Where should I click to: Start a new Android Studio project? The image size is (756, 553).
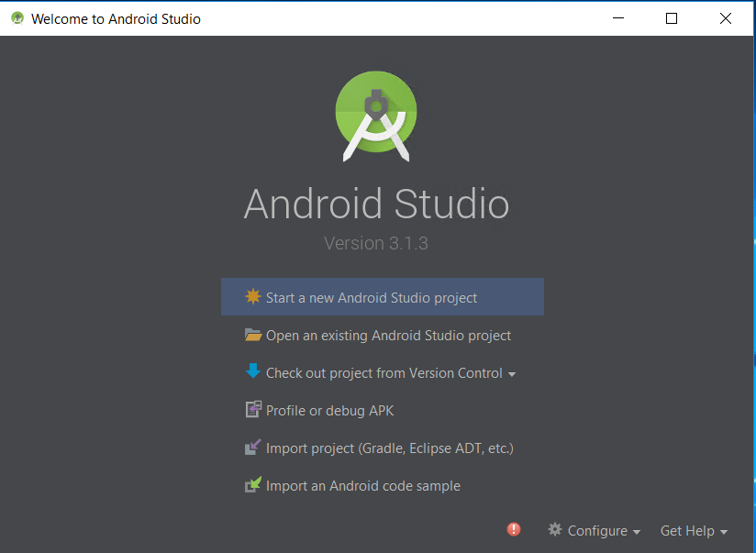click(x=383, y=297)
